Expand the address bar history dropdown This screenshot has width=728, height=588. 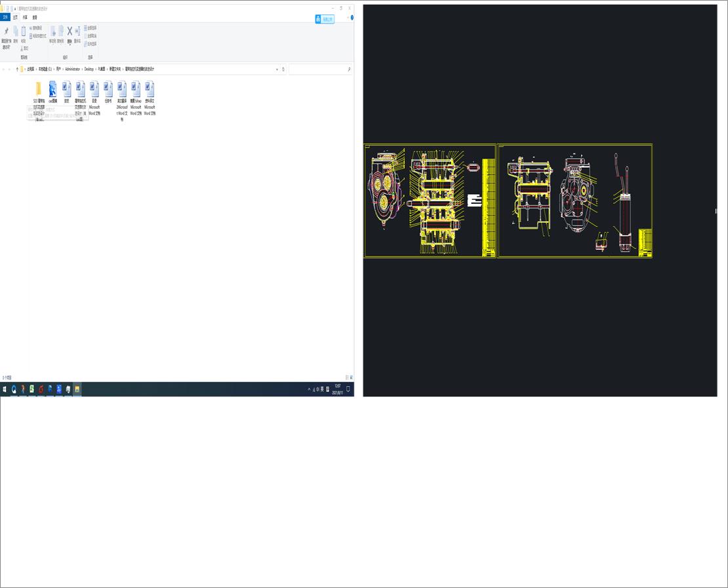pos(277,69)
